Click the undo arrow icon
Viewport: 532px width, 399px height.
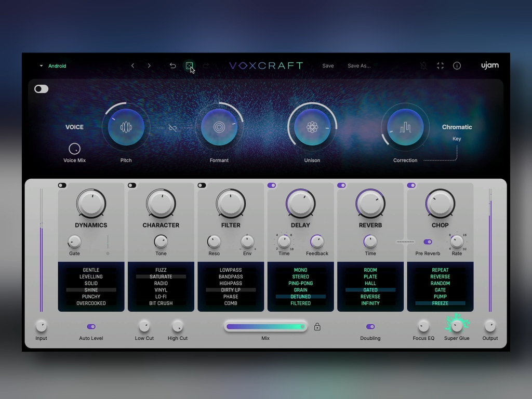[172, 66]
